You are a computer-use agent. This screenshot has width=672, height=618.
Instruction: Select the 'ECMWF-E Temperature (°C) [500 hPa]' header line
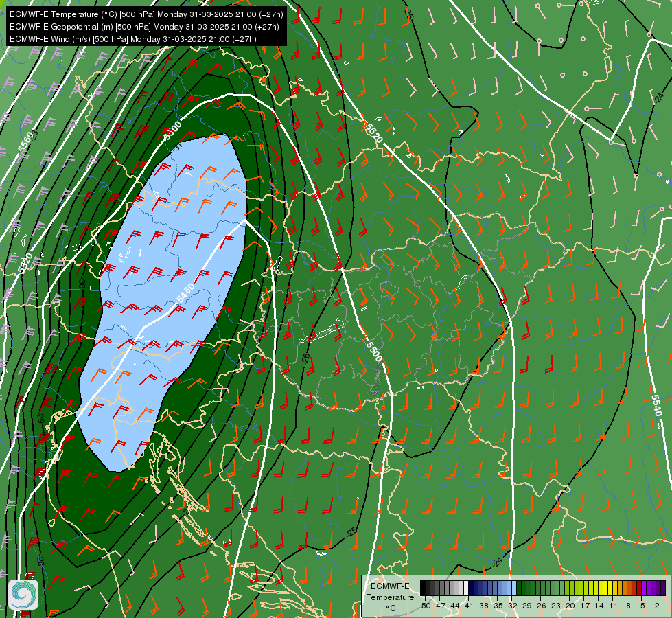[x=146, y=14]
